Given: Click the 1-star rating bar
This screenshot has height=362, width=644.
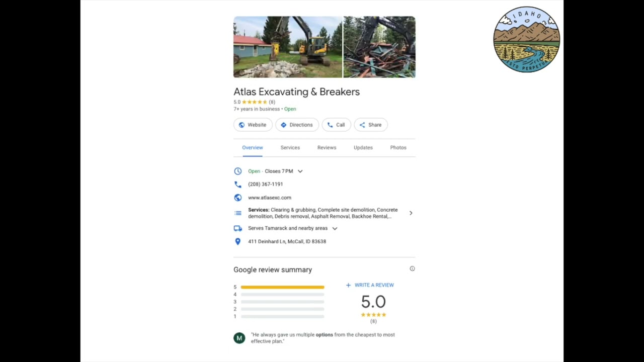Looking at the screenshot, I should (x=282, y=316).
